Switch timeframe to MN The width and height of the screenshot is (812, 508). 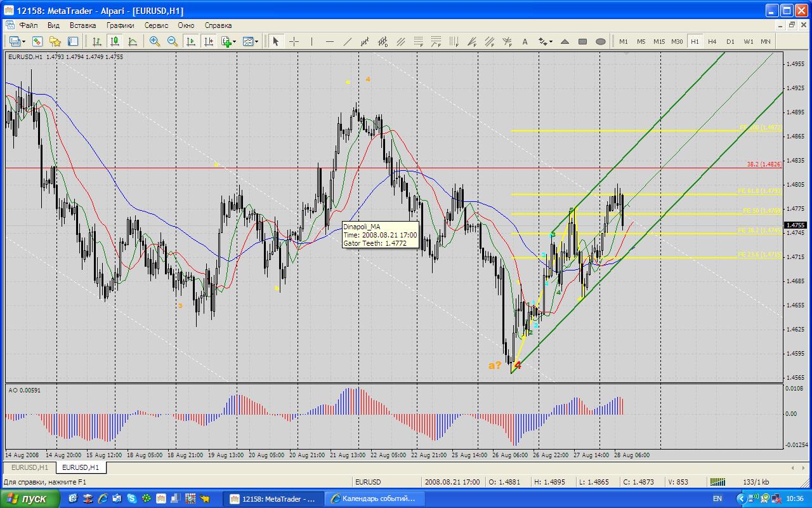(x=766, y=41)
